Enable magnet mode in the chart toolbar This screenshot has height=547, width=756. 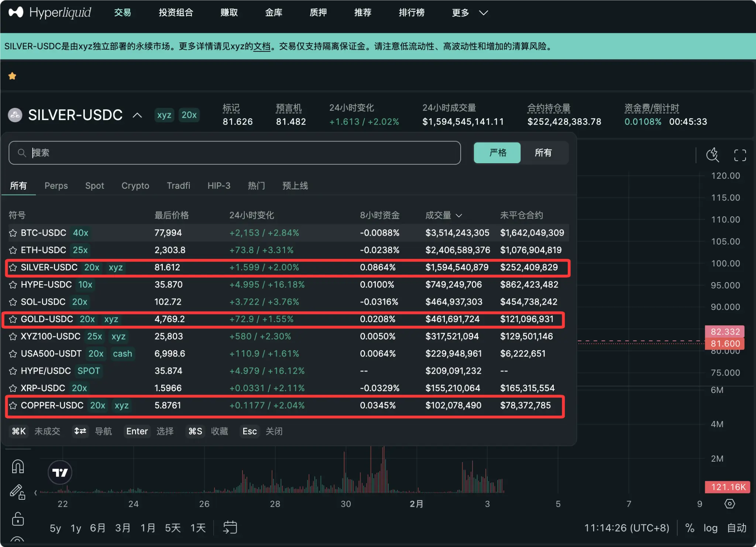(x=17, y=466)
